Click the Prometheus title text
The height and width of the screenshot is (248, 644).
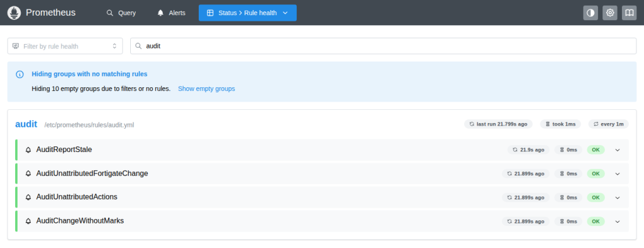pyautogui.click(x=50, y=13)
